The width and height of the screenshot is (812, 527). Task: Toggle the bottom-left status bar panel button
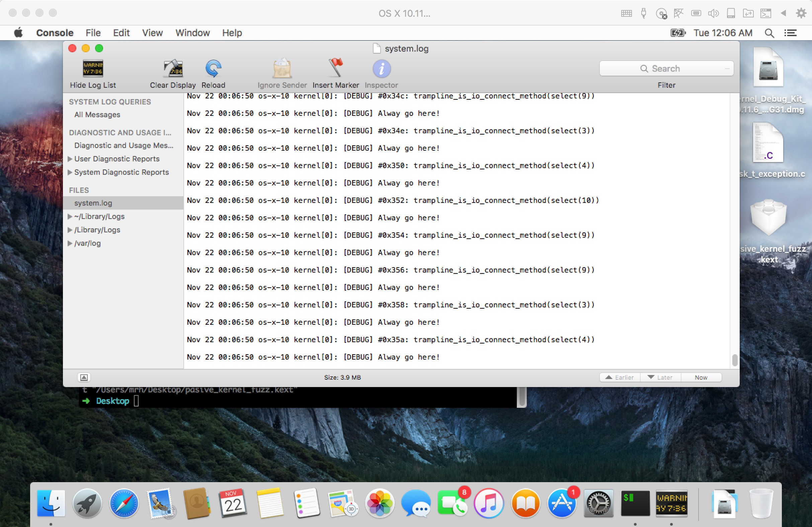coord(84,377)
